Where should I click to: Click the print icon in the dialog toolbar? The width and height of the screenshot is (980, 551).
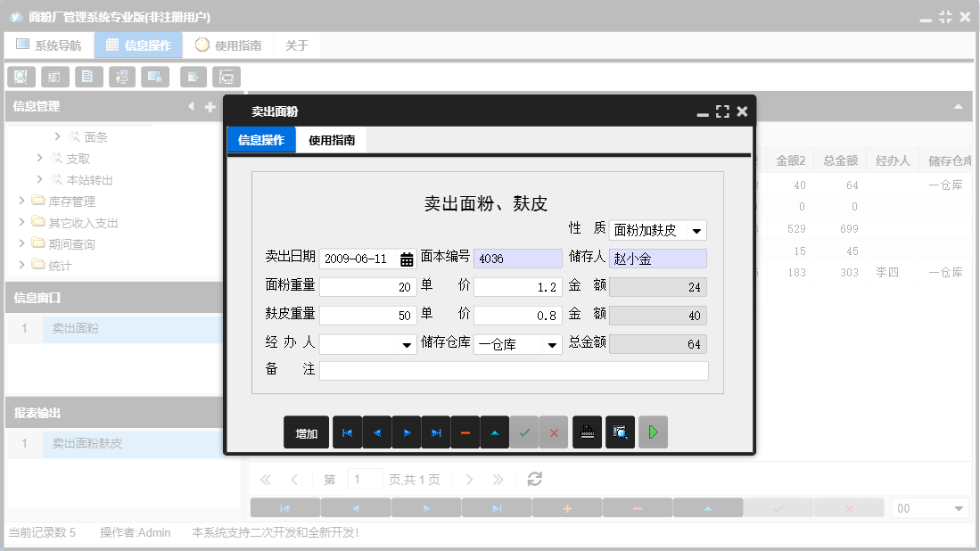pos(588,432)
